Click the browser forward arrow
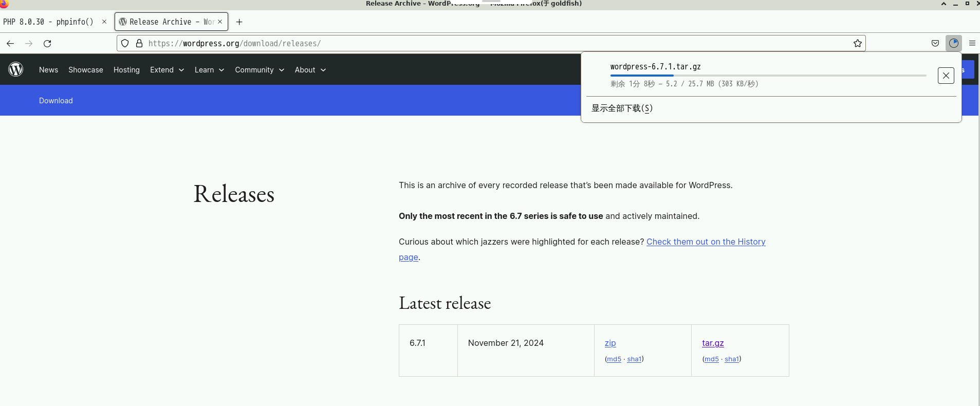Screen dimensions: 980x406 click(29, 44)
